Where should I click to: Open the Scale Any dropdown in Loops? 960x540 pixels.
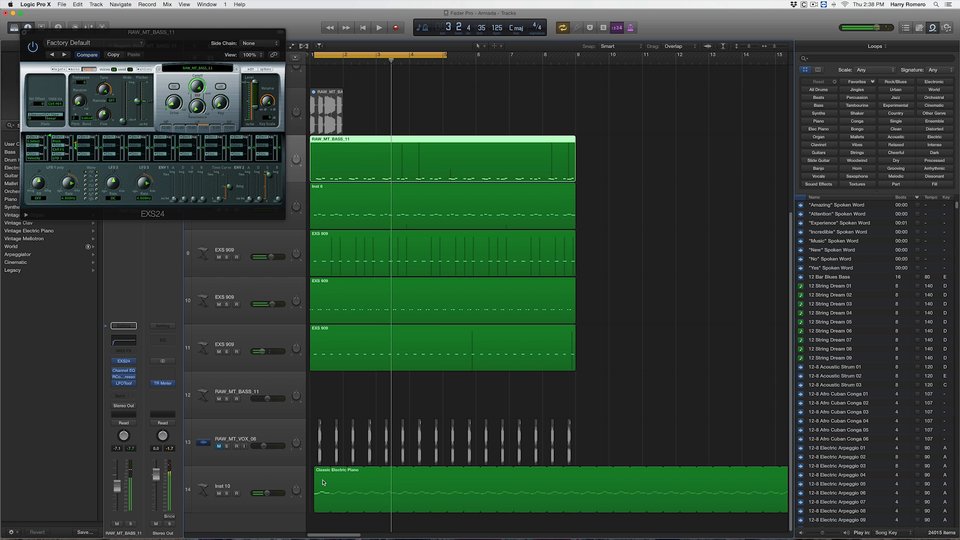click(874, 70)
